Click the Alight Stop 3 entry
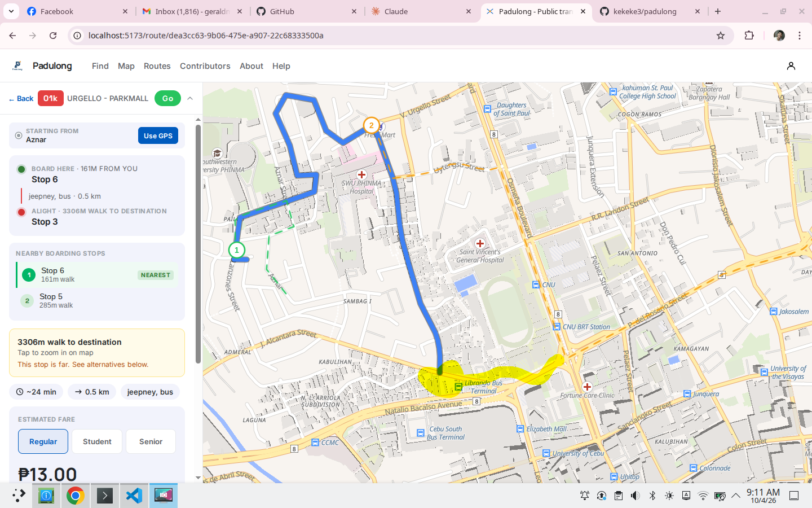812x508 pixels. tap(97, 216)
